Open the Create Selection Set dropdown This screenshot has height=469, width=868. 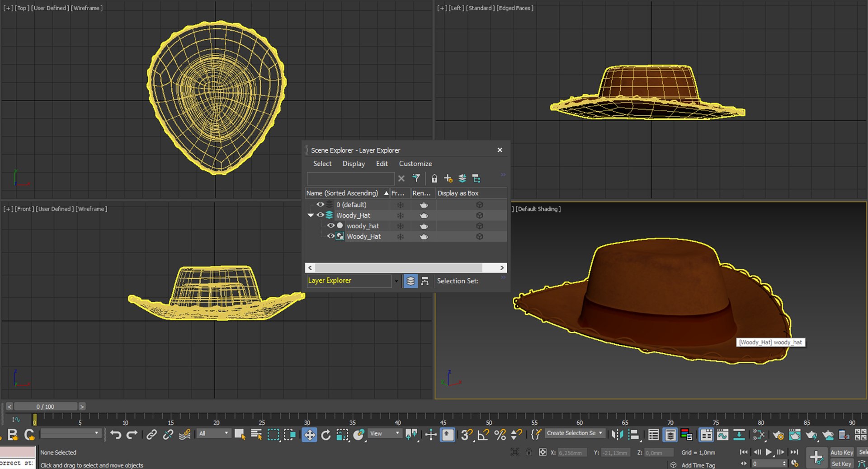coord(575,433)
